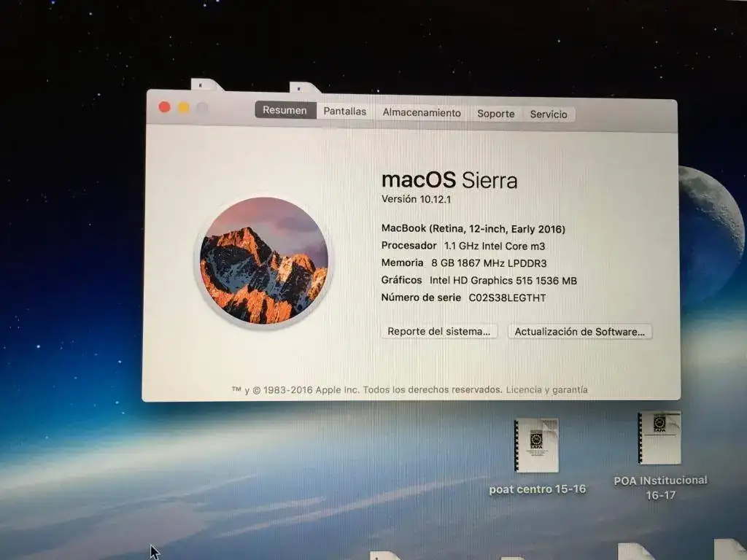Select the Resumen tab
This screenshot has width=747, height=560.
coord(285,110)
